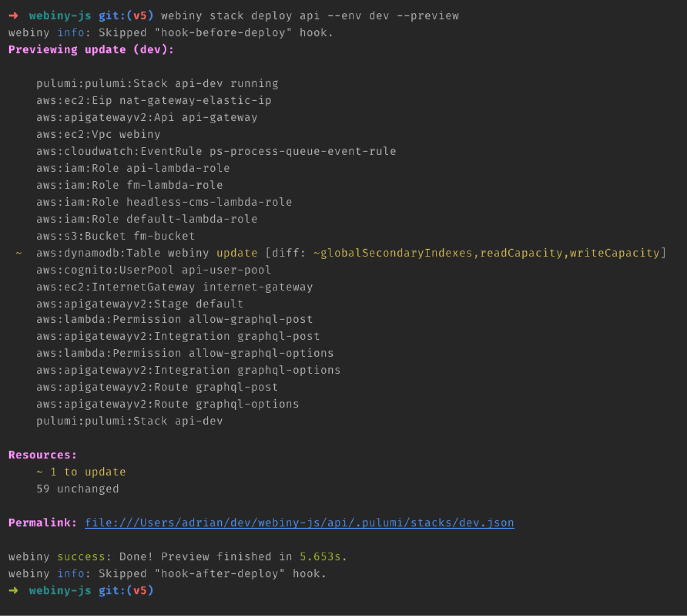This screenshot has width=687, height=616.
Task: Click the yellow update keyword on dynamodb line
Action: point(237,253)
